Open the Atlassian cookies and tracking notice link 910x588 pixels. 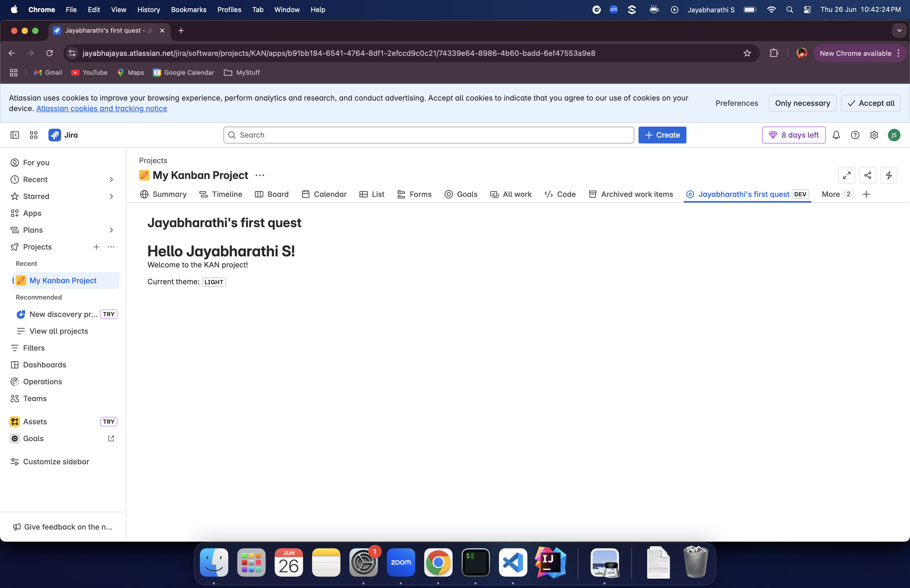(x=102, y=108)
